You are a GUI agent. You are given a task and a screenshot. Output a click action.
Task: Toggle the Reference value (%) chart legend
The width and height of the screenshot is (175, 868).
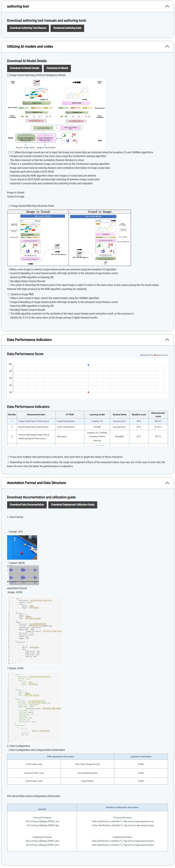click(161, 355)
